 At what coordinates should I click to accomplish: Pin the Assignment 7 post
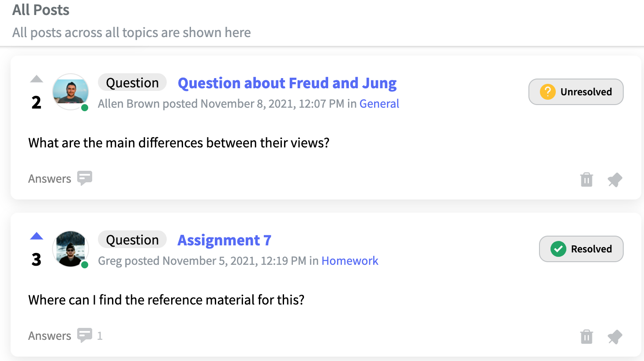pyautogui.click(x=615, y=337)
